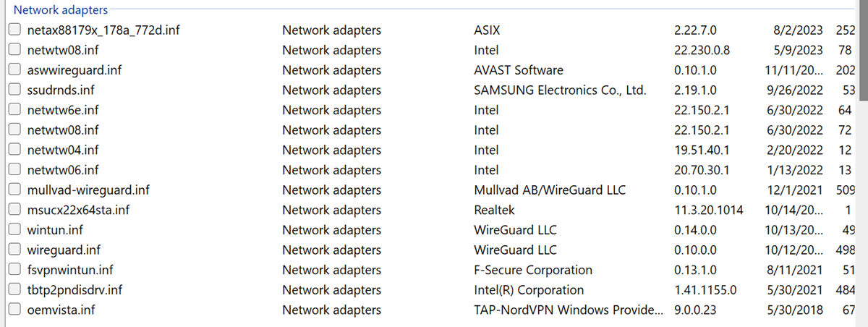Screen dimensions: 868x327
Task: Enable checkbox for fsvpnwintun.inf
Action: (x=14, y=270)
